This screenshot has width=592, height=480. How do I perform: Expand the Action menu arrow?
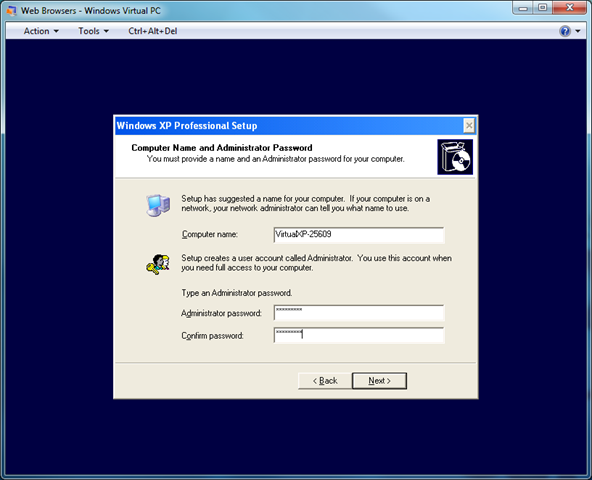[x=56, y=31]
